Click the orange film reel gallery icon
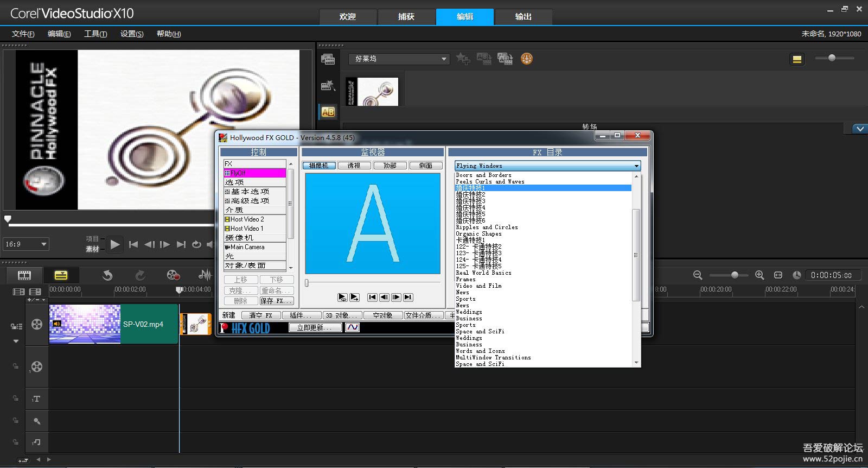 coord(527,59)
